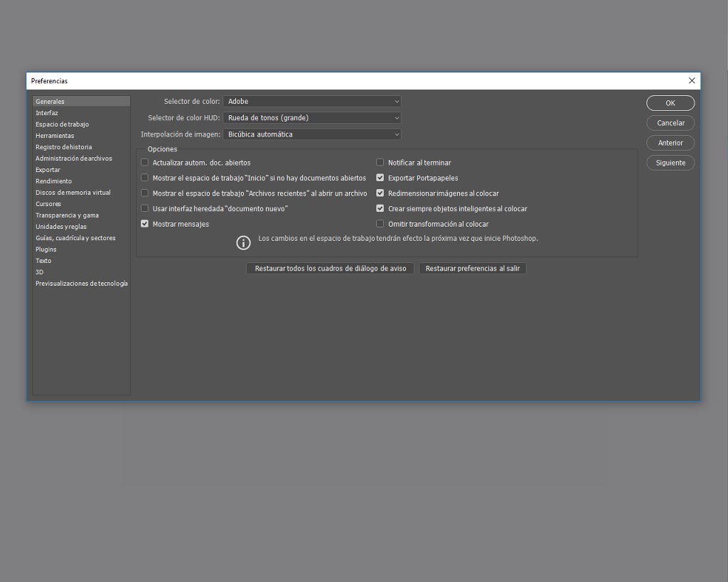Enable Usar interfaz heredada documento nuevo
728x582 pixels.
[145, 208]
